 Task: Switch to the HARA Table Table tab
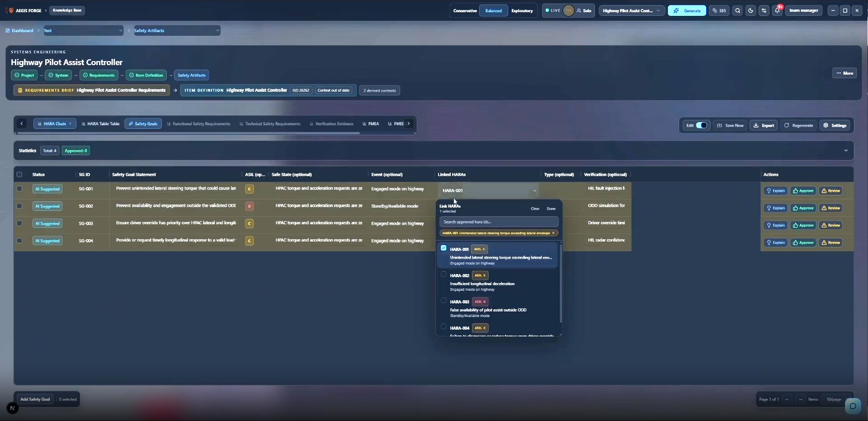tap(100, 123)
